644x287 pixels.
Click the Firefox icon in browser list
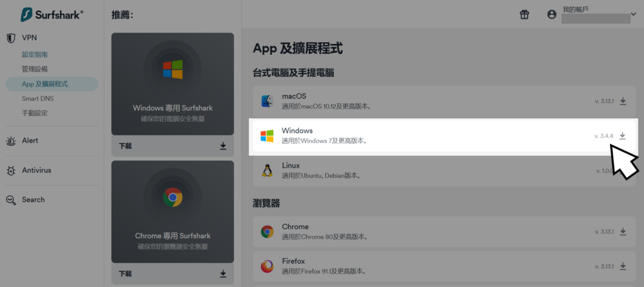[267, 266]
